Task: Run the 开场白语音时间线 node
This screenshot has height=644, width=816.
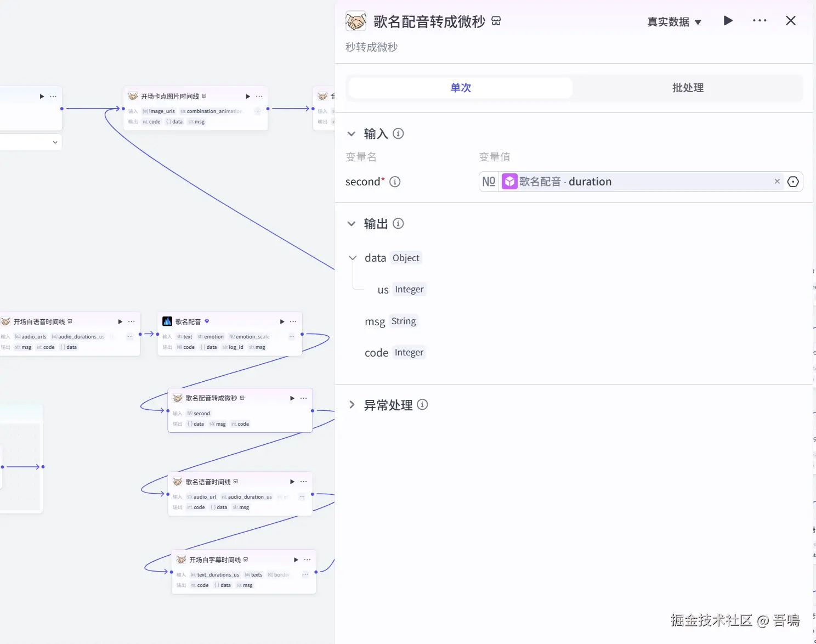Action: 120,322
